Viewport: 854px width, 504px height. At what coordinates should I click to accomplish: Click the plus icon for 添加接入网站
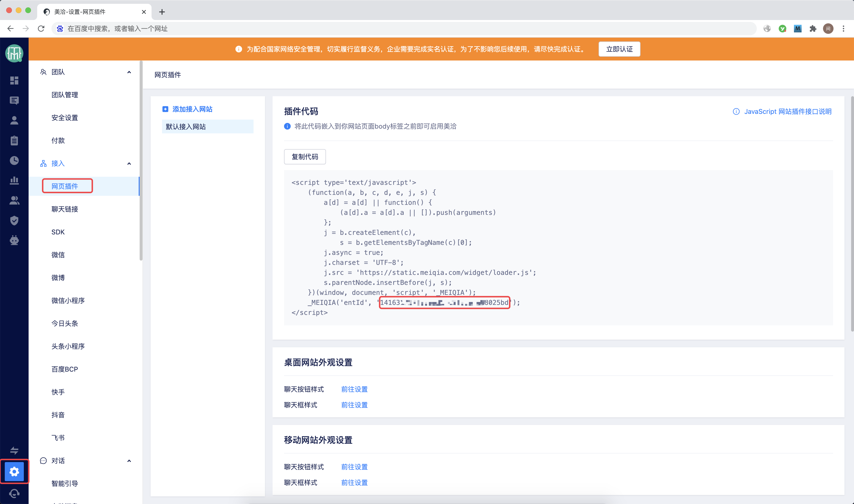point(165,109)
